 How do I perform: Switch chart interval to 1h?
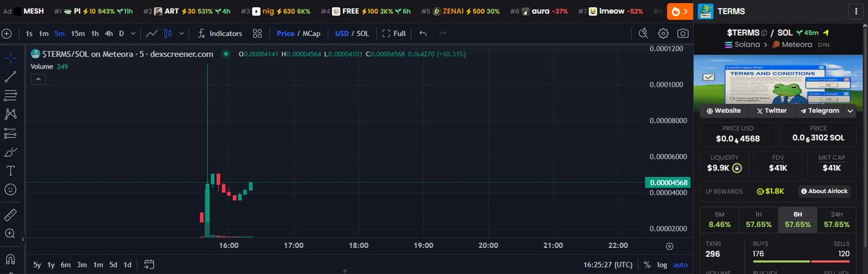point(95,33)
